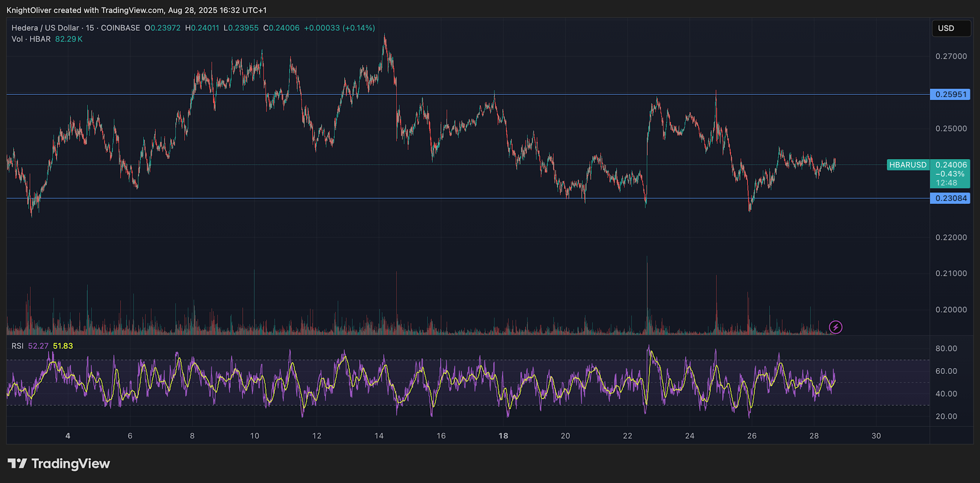Click the date label 18 on the time axis
This screenshot has height=483, width=980.
click(503, 436)
